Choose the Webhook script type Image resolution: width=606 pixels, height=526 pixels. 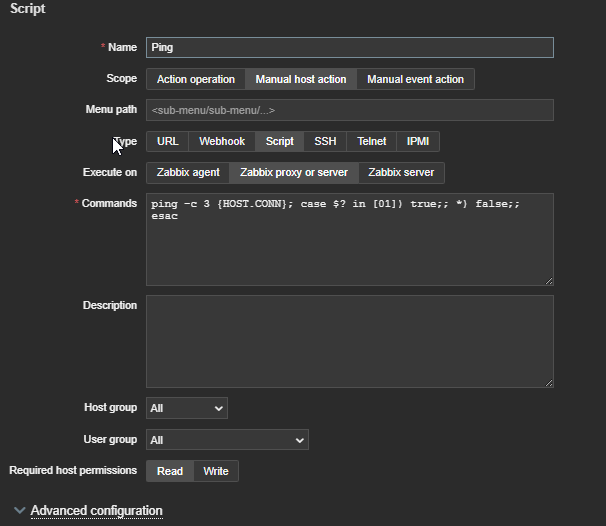click(x=222, y=142)
